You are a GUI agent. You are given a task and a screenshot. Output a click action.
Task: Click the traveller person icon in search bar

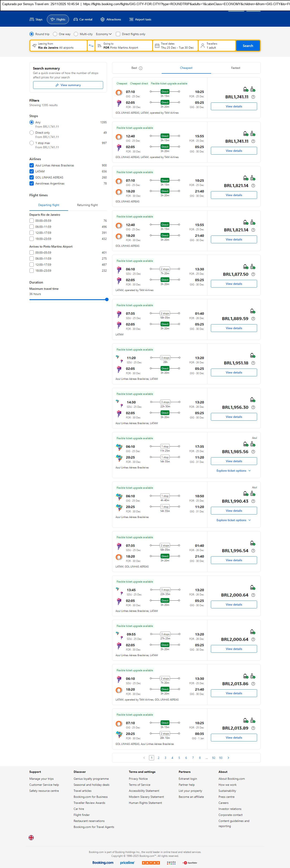point(203,46)
